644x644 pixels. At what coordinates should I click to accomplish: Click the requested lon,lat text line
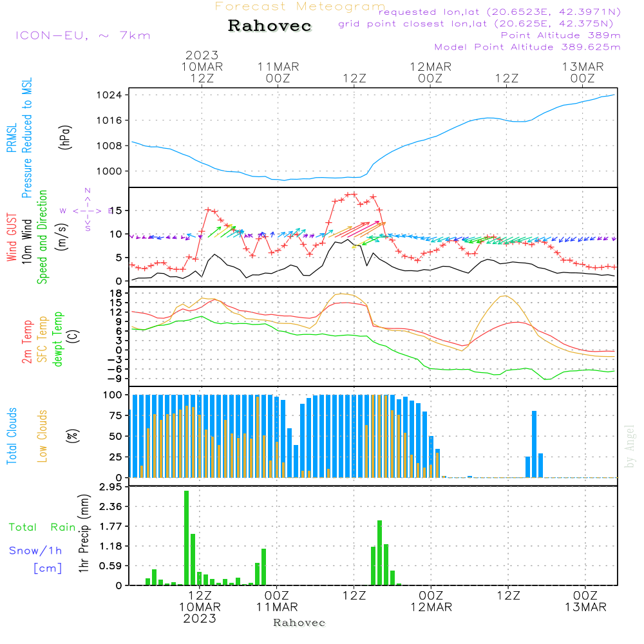pos(500,12)
